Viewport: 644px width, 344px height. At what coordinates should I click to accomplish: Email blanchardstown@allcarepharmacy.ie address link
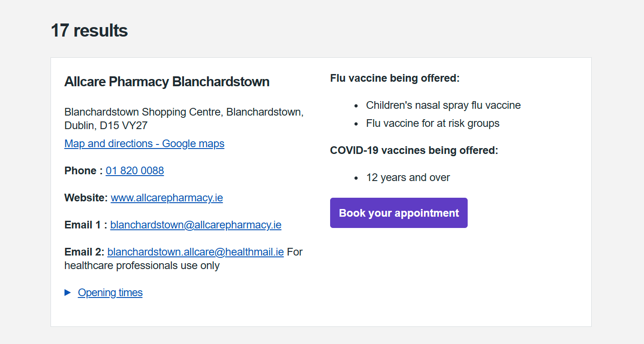point(196,225)
